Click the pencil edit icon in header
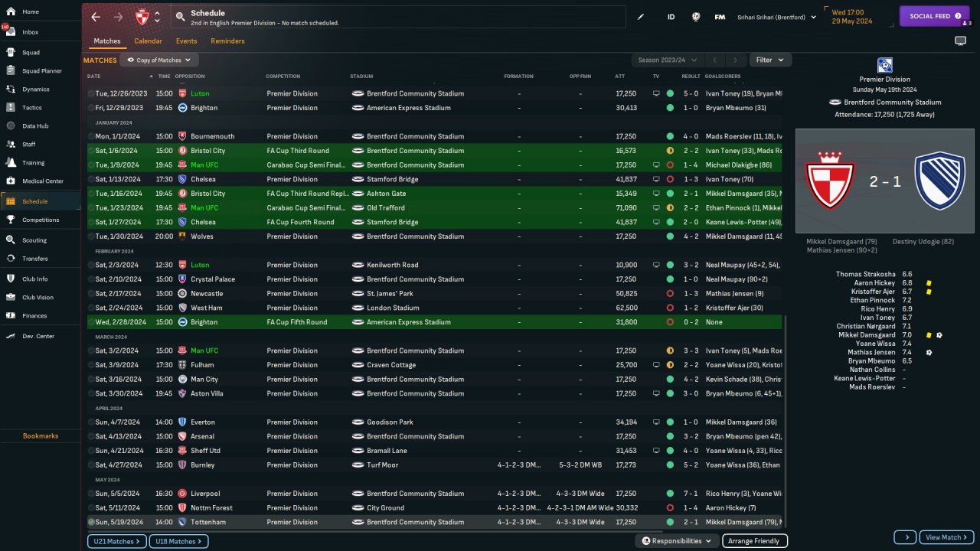The width and height of the screenshot is (980, 551). (641, 17)
